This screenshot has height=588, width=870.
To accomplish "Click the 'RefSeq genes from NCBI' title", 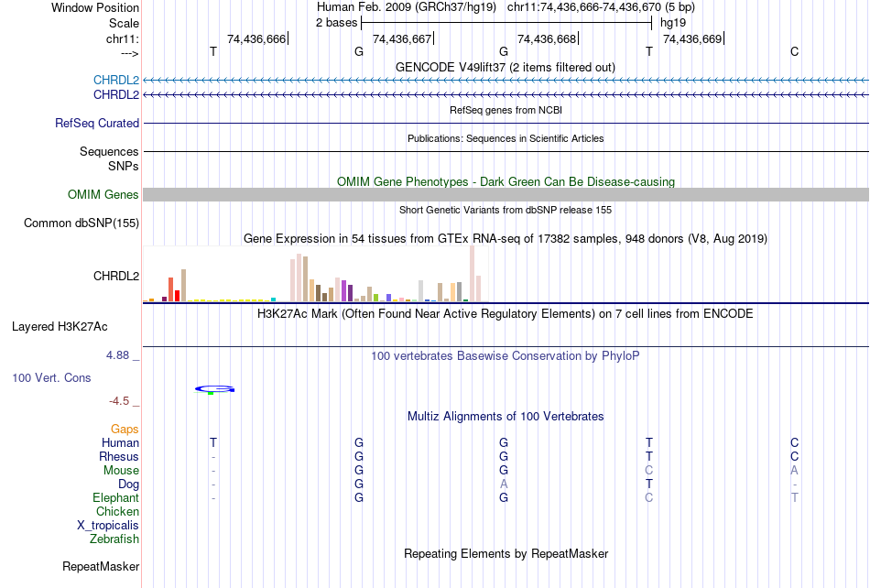I will pos(506,110).
